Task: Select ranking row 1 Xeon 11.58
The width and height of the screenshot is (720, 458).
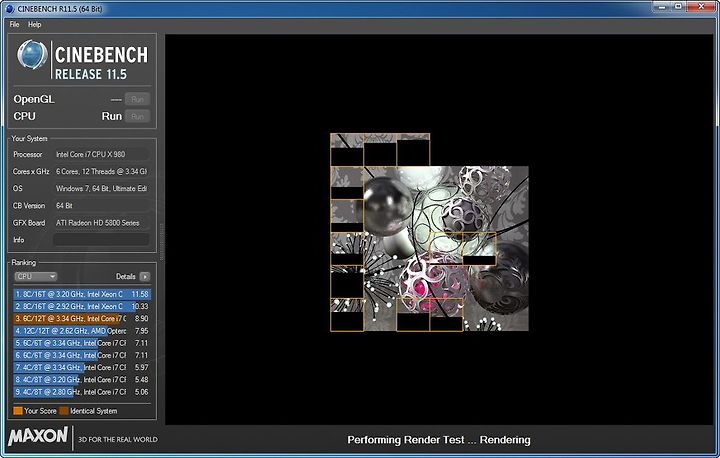Action: click(82, 294)
